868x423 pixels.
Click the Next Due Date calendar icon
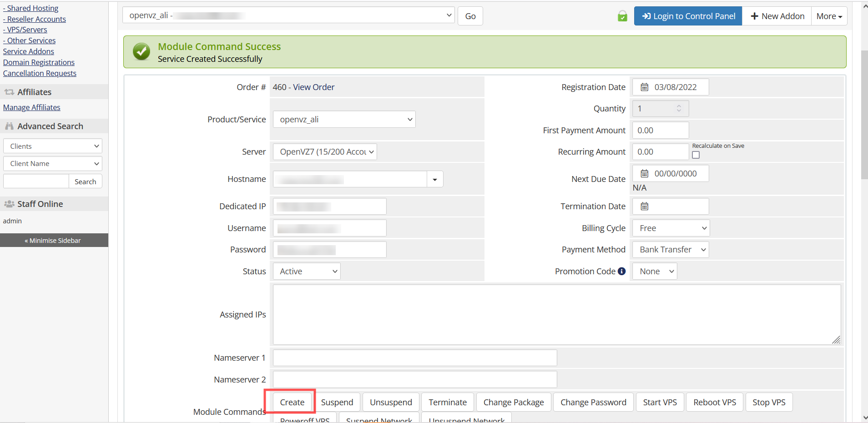point(644,174)
